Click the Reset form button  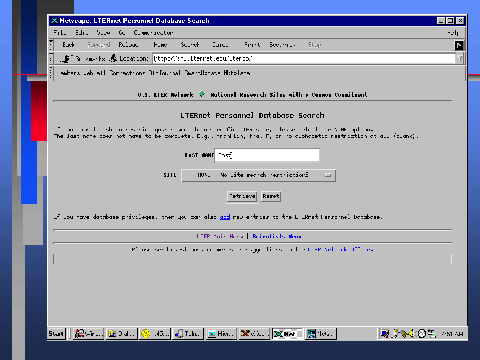pyautogui.click(x=271, y=196)
